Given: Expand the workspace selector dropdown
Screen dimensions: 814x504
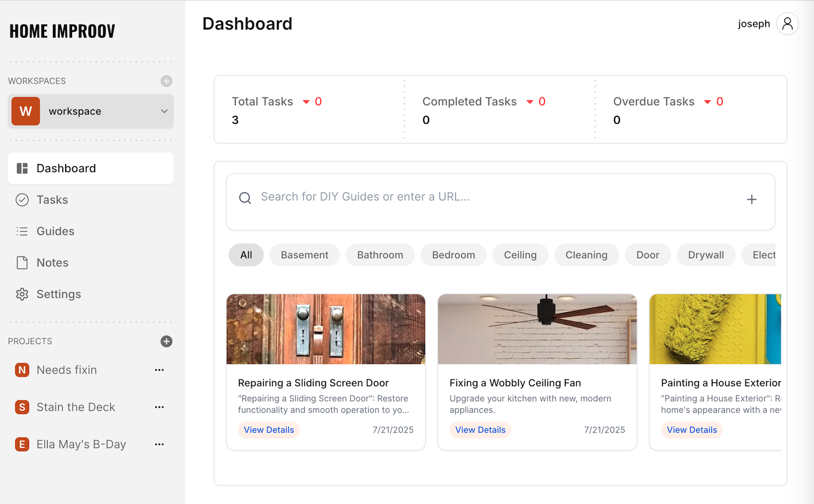Looking at the screenshot, I should tap(164, 112).
